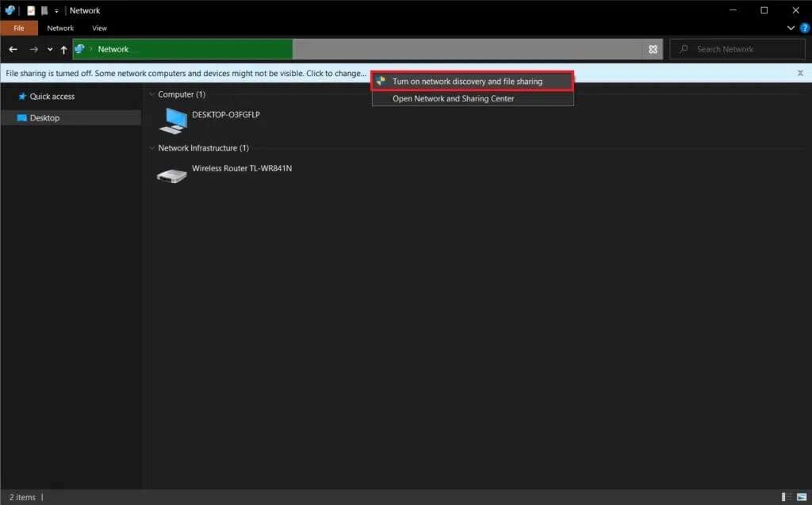Viewport: 812px width, 505px height.
Task: Open recent locations dropdown arrow
Action: tap(50, 49)
